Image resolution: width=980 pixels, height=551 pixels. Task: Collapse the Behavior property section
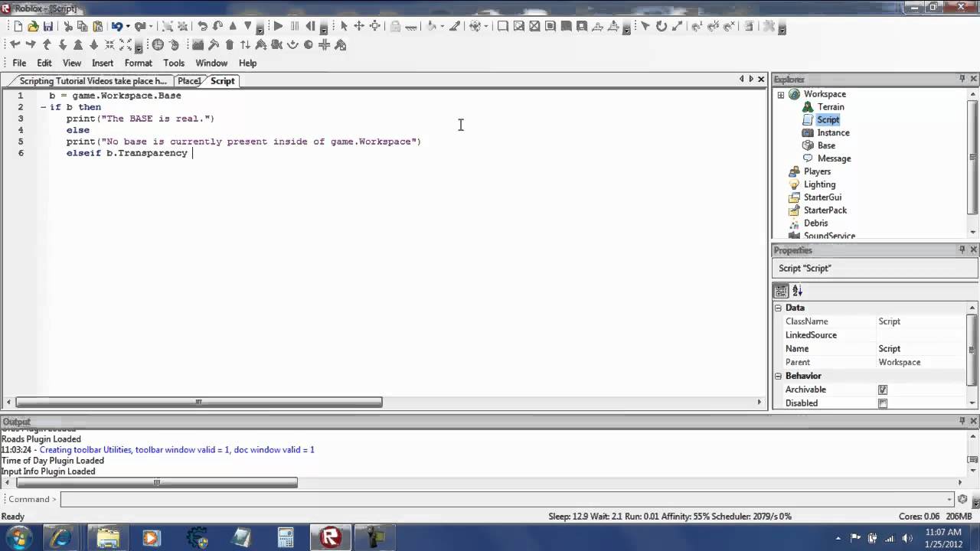pos(778,376)
